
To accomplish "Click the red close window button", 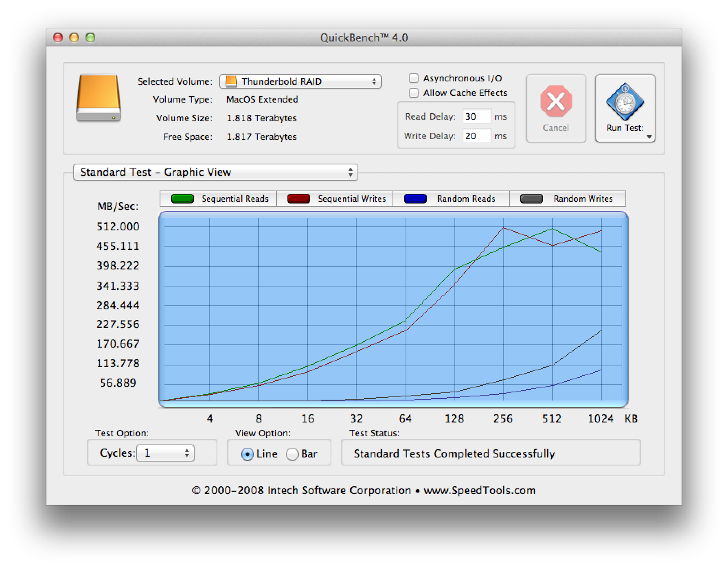I will point(58,37).
